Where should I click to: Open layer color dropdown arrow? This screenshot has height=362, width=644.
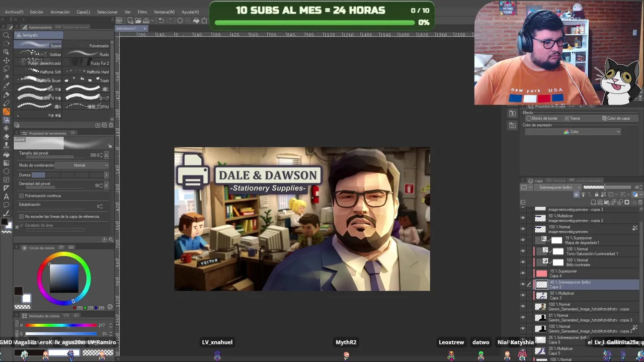click(x=641, y=195)
